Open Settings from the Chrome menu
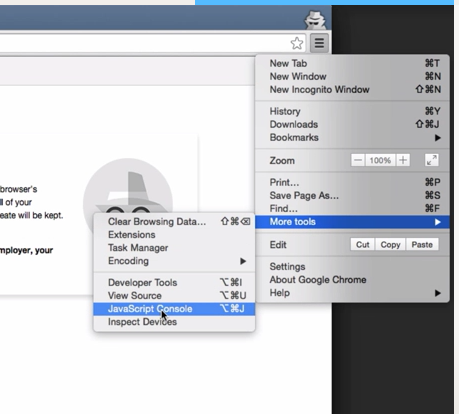 352,267
